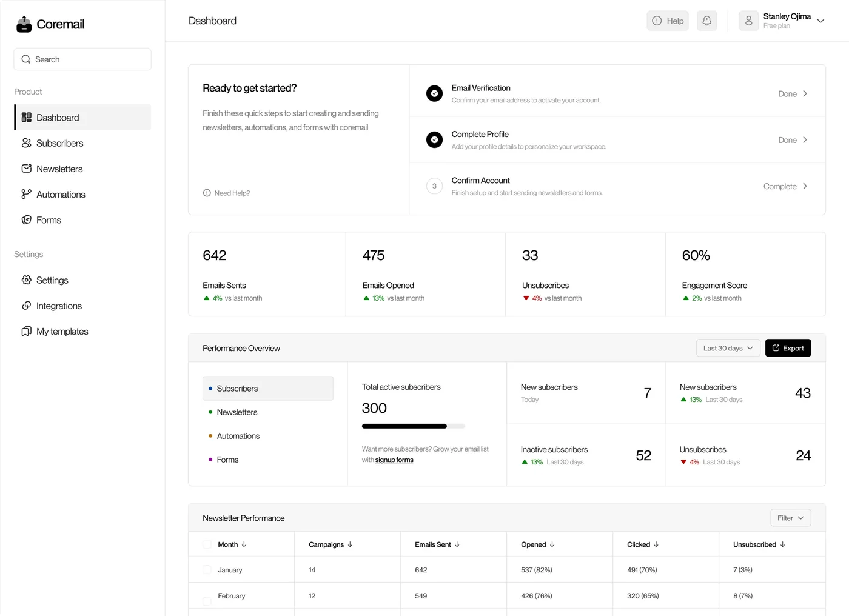
Task: Sort by Unsubscribed column arrow
Action: click(x=783, y=544)
